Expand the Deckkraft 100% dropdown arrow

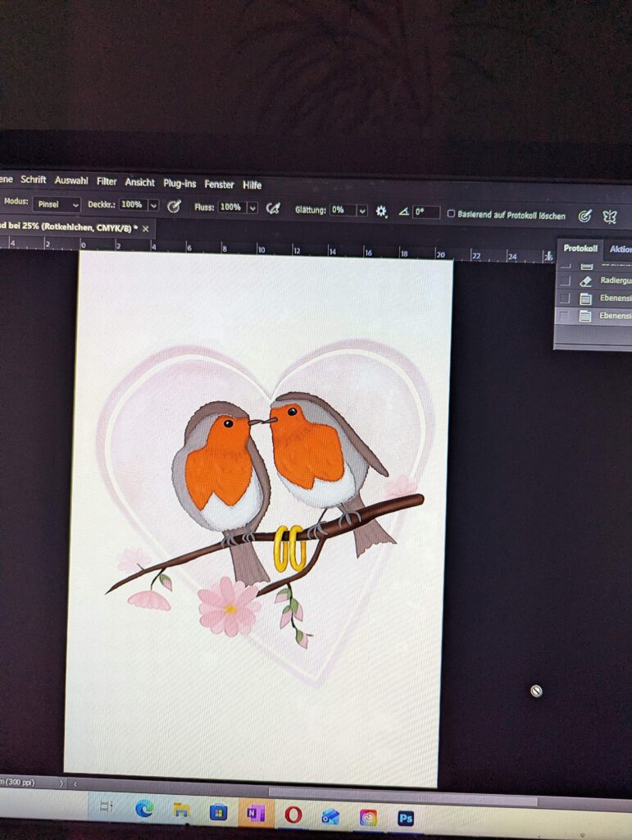[x=153, y=205]
